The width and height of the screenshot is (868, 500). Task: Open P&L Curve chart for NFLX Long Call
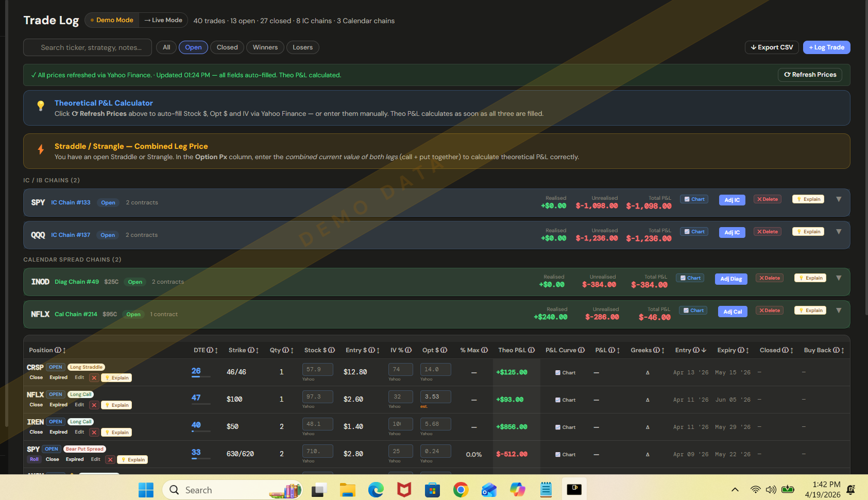565,400
